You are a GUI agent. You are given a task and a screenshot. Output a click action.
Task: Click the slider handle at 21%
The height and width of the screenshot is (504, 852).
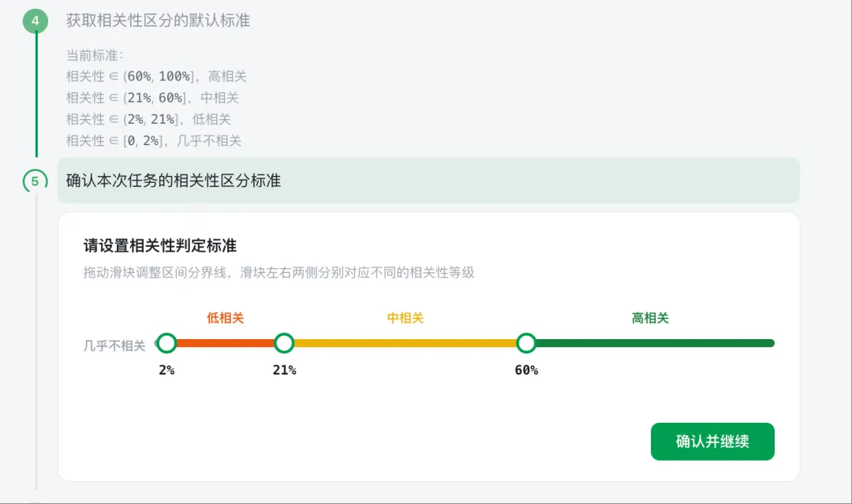point(284,343)
